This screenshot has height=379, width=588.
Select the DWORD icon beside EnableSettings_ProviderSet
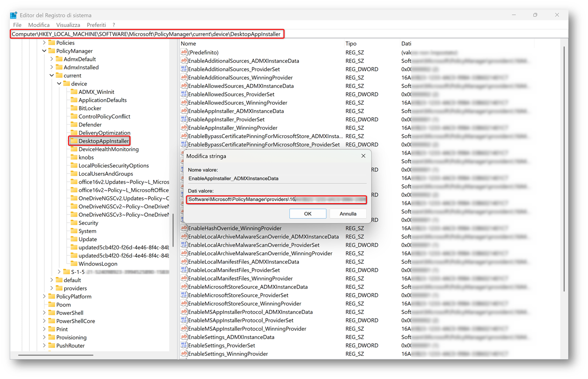click(184, 346)
